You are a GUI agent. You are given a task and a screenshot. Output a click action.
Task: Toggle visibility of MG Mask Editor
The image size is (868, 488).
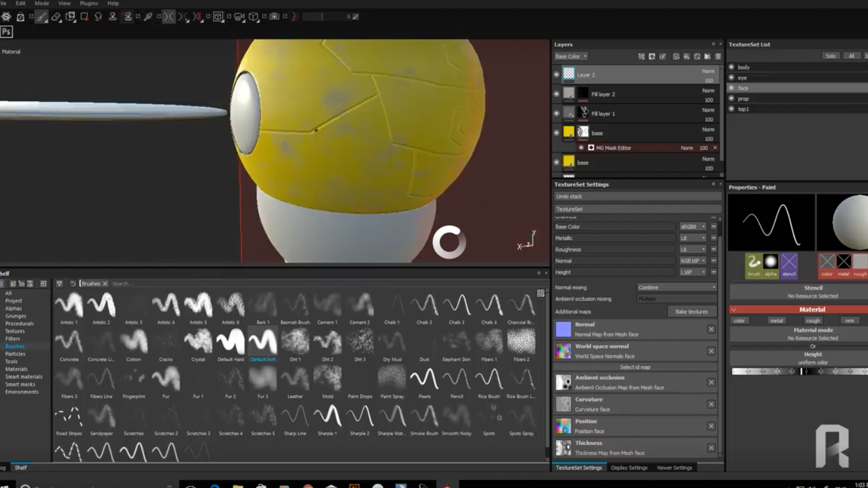(x=581, y=148)
